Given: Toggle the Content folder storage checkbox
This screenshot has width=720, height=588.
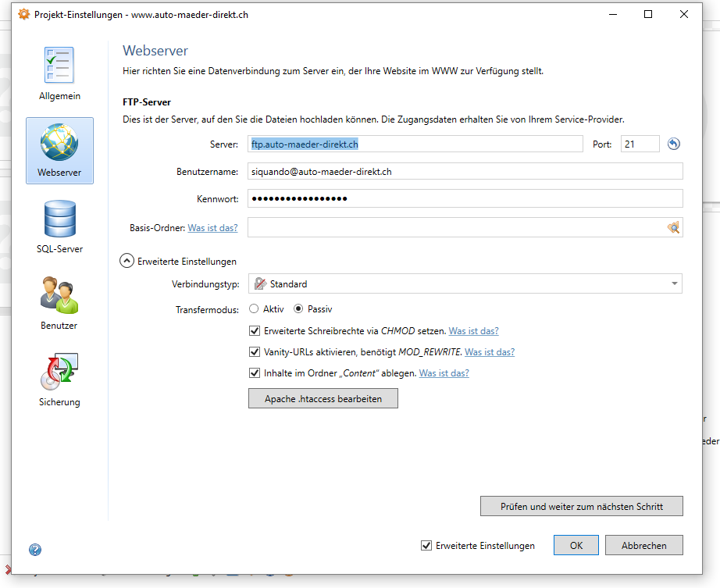Looking at the screenshot, I should point(255,373).
